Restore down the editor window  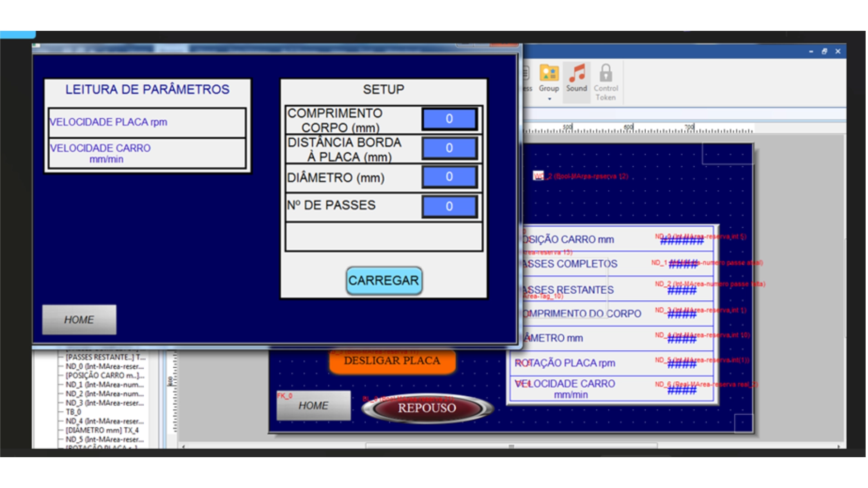tap(824, 52)
